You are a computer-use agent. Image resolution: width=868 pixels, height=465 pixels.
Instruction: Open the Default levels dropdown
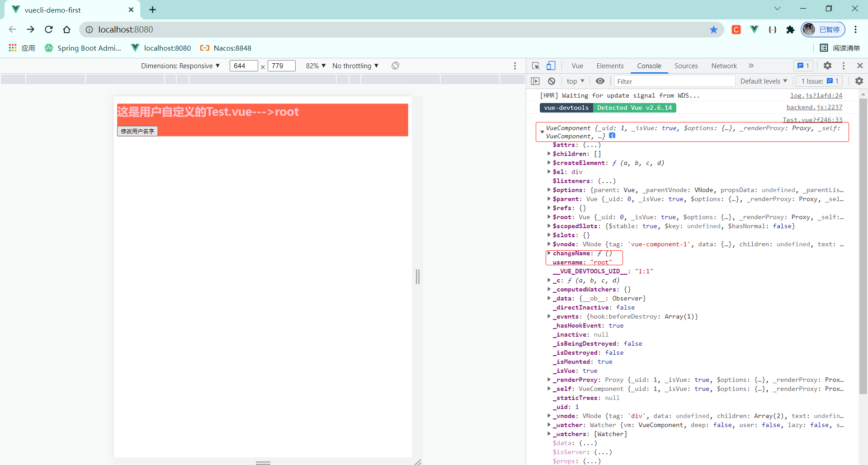(x=764, y=81)
